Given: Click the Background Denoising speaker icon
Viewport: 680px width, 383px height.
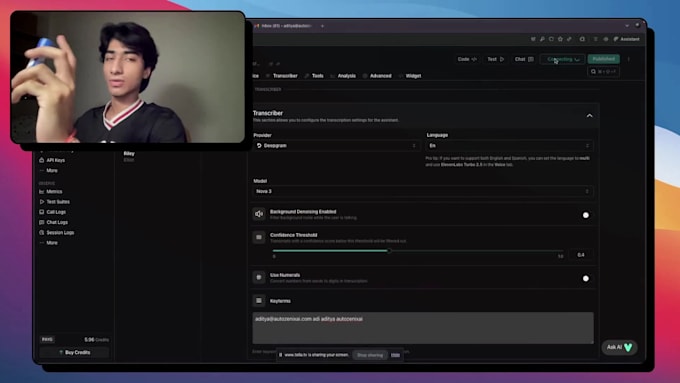Looking at the screenshot, I should coord(259,214).
